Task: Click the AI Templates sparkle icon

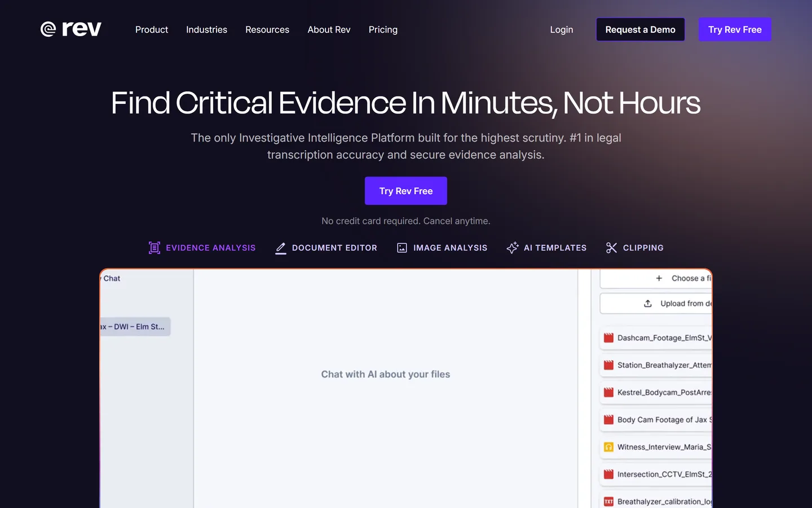Action: coord(512,248)
